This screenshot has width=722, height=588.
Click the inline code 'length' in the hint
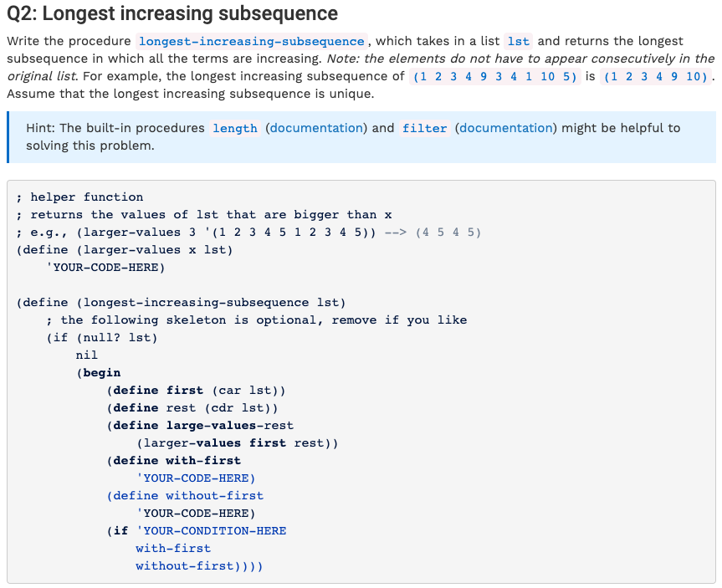tap(235, 129)
